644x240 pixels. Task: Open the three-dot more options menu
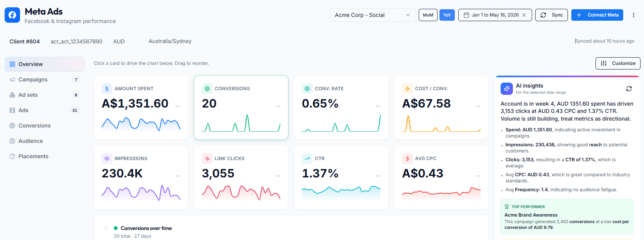[634, 15]
